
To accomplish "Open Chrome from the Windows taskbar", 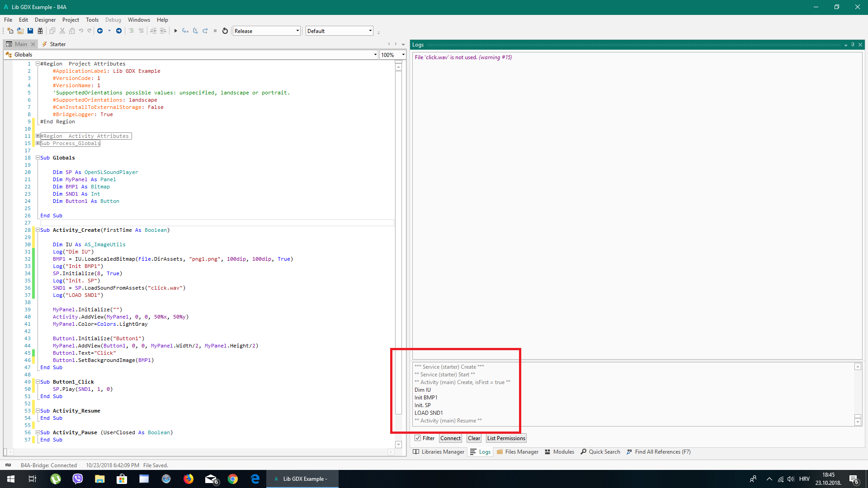I will point(233,479).
